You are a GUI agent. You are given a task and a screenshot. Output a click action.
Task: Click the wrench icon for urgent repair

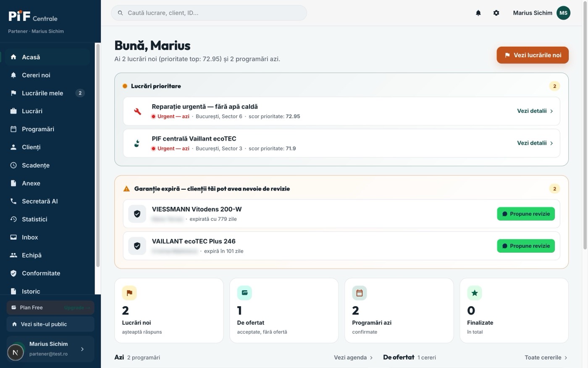[x=137, y=111]
